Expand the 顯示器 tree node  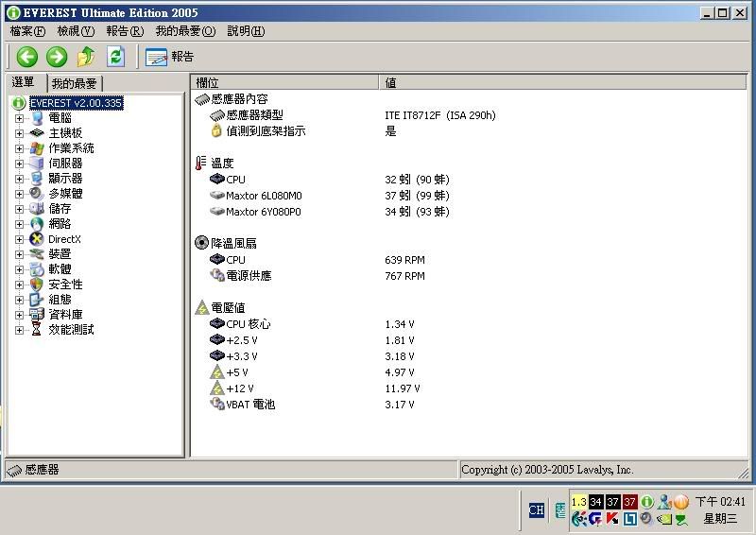pos(19,179)
